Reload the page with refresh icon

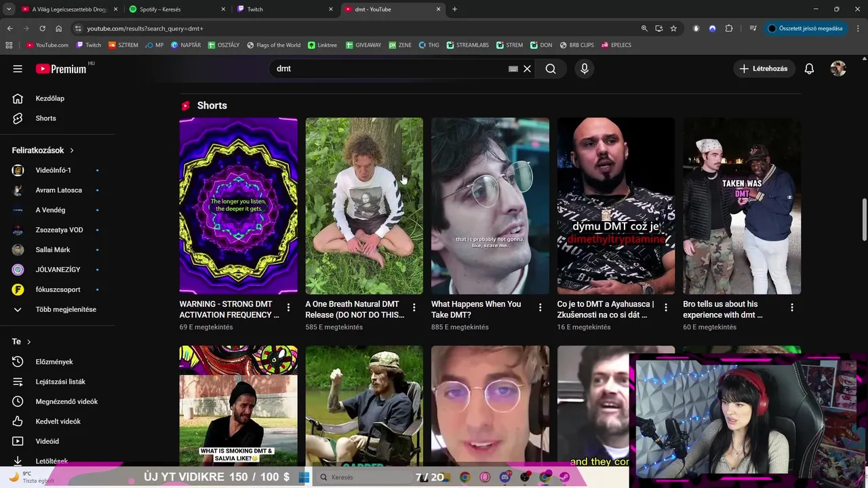tap(42, 28)
